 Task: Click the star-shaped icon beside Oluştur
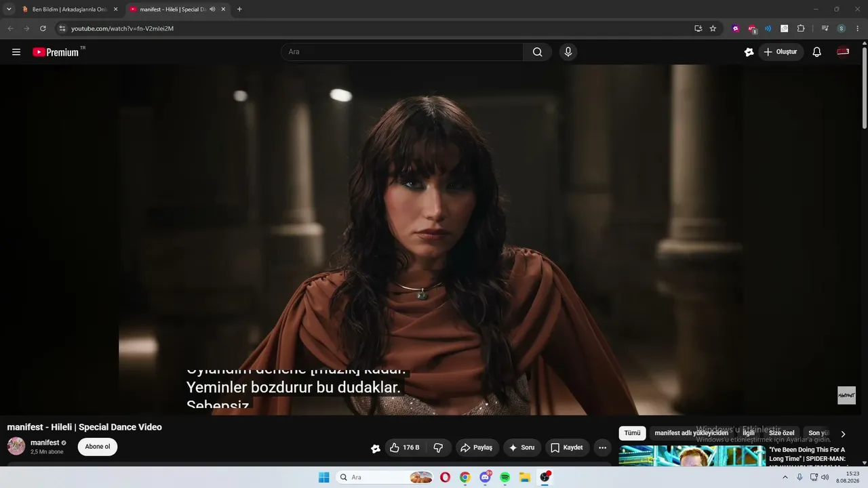749,52
